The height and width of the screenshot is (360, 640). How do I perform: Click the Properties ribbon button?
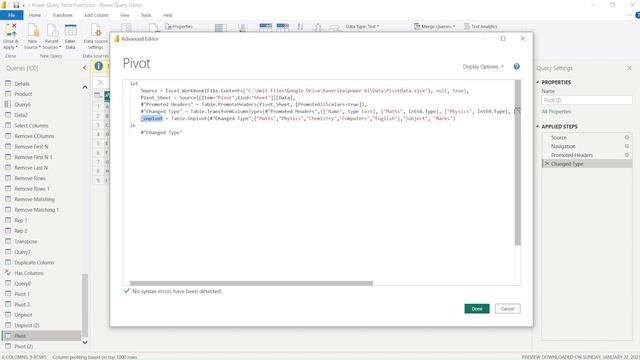[x=179, y=26]
